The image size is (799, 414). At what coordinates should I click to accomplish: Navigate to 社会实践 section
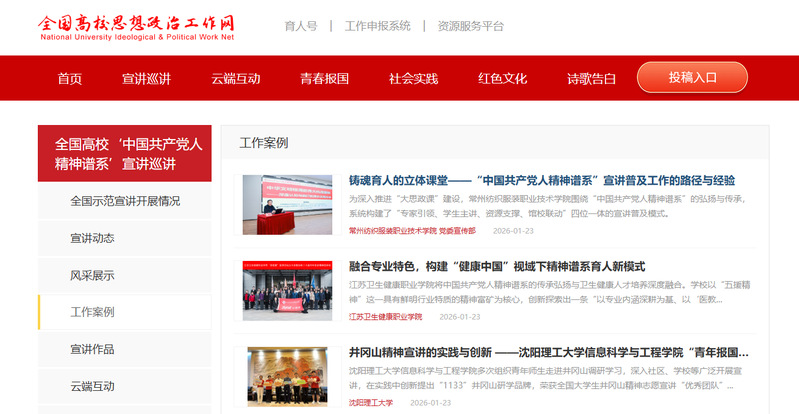[413, 79]
